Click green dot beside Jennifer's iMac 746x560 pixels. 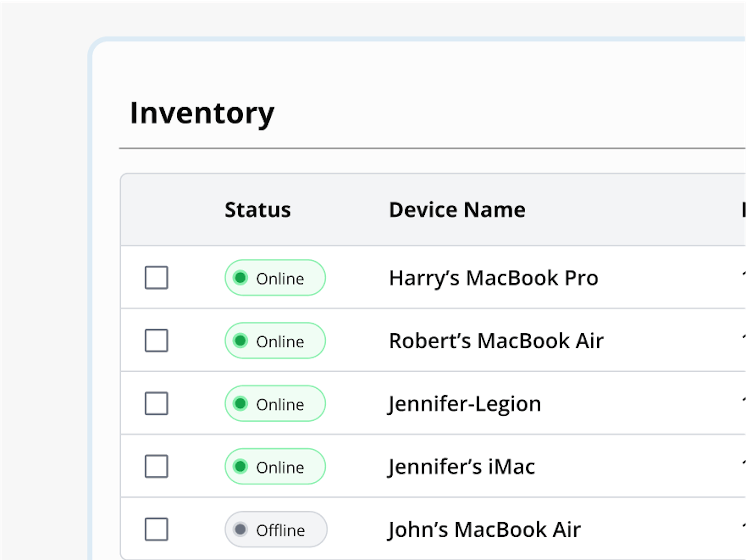click(x=241, y=466)
